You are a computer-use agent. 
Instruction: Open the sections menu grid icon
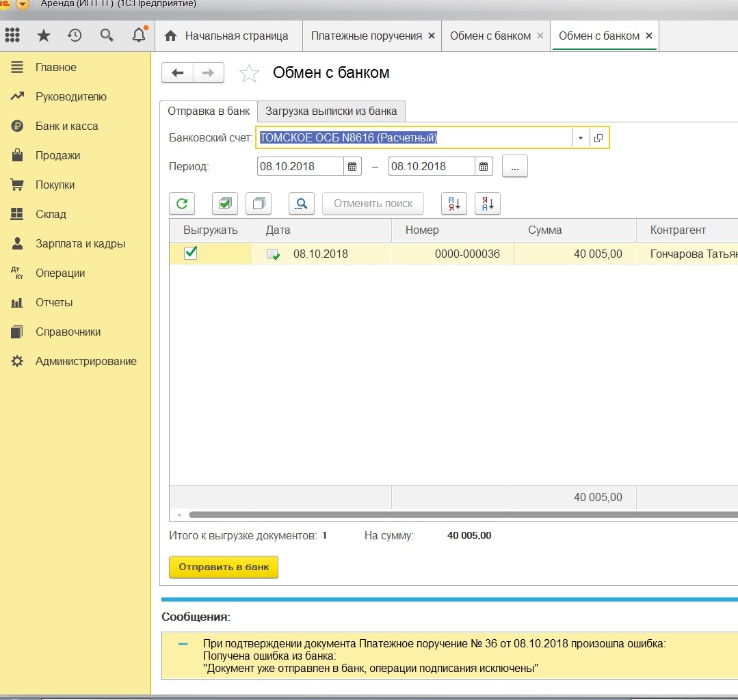pos(12,36)
